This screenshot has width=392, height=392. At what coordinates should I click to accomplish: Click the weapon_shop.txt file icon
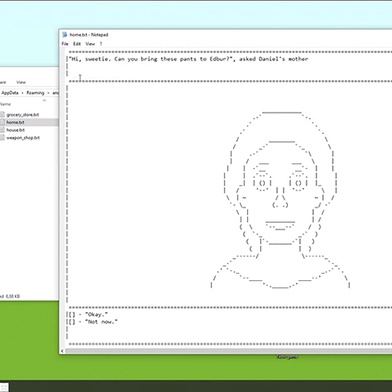click(2, 138)
